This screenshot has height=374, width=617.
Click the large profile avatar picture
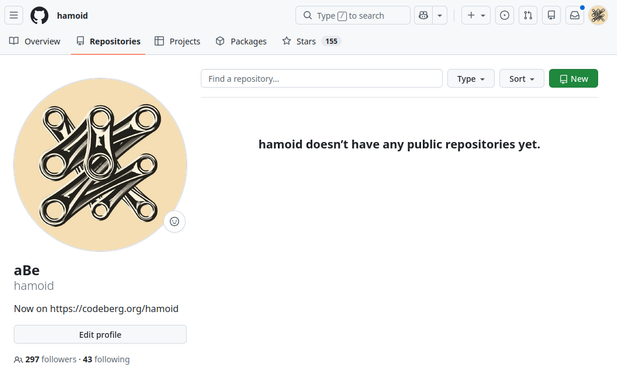[x=100, y=165]
